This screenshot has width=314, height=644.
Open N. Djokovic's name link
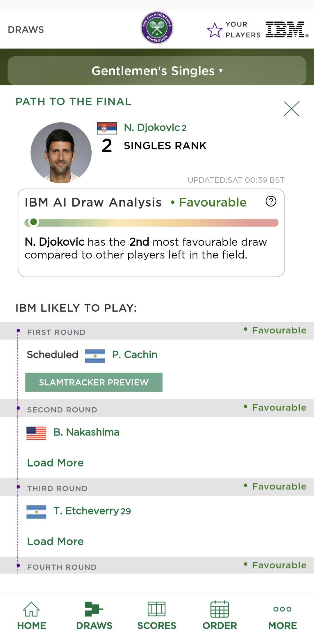click(x=152, y=128)
